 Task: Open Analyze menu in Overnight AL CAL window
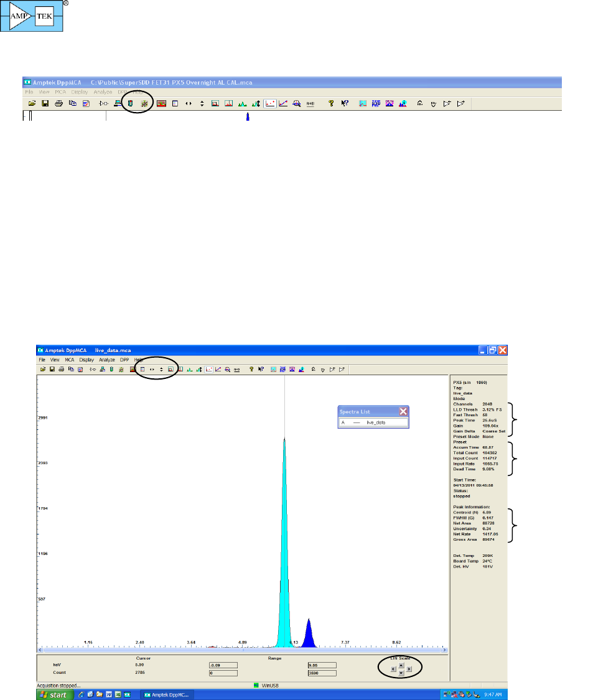tap(103, 92)
